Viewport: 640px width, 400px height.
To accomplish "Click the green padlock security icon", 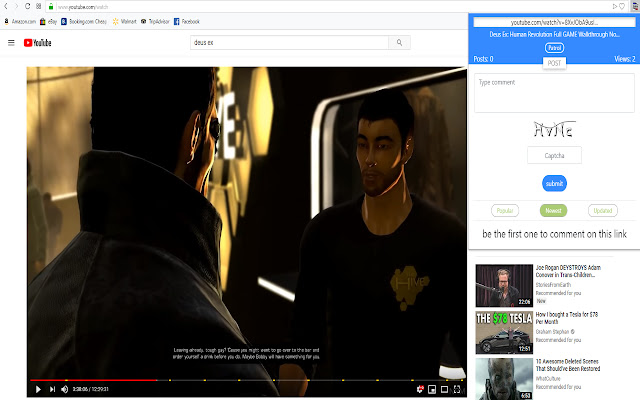I will [x=51, y=7].
